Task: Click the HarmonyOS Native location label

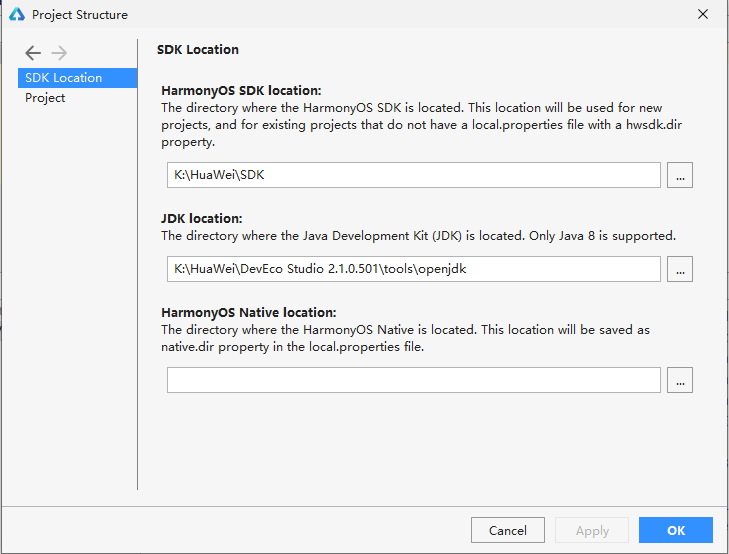Action: click(249, 313)
